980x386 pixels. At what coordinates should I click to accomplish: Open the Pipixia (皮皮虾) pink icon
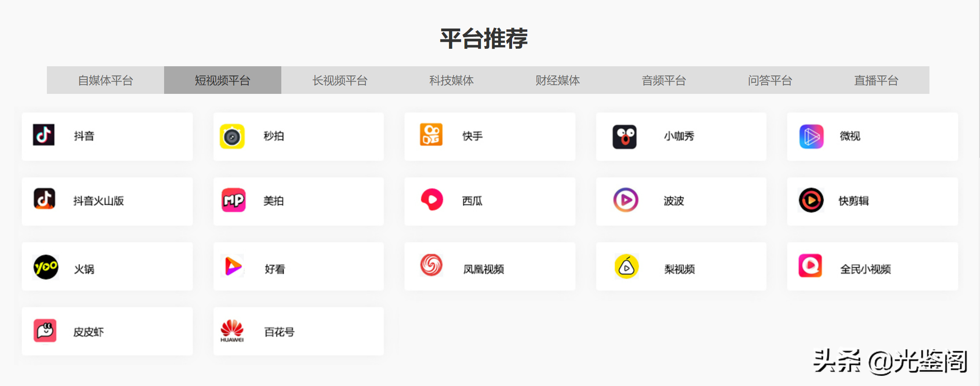point(45,330)
